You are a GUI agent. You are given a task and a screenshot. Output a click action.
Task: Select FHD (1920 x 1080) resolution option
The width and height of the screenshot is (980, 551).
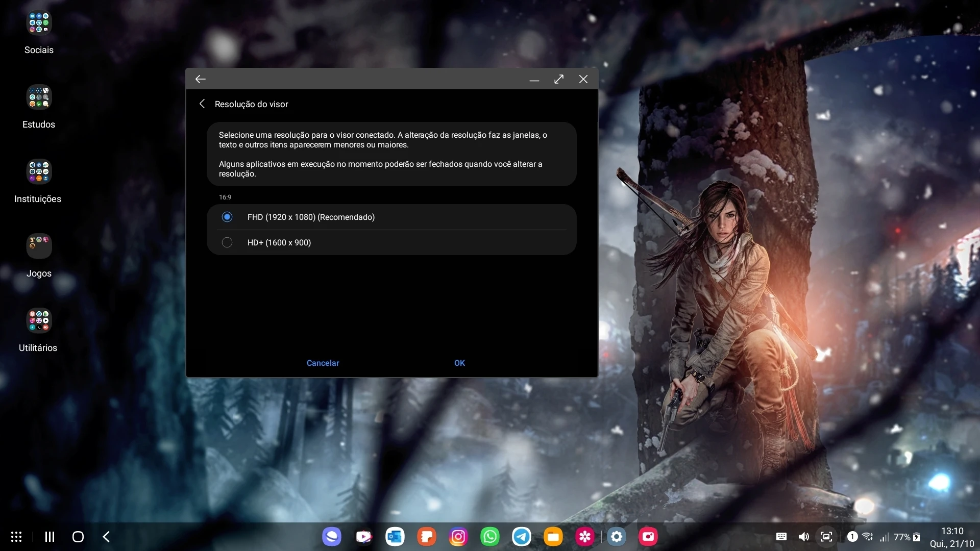[x=227, y=217]
